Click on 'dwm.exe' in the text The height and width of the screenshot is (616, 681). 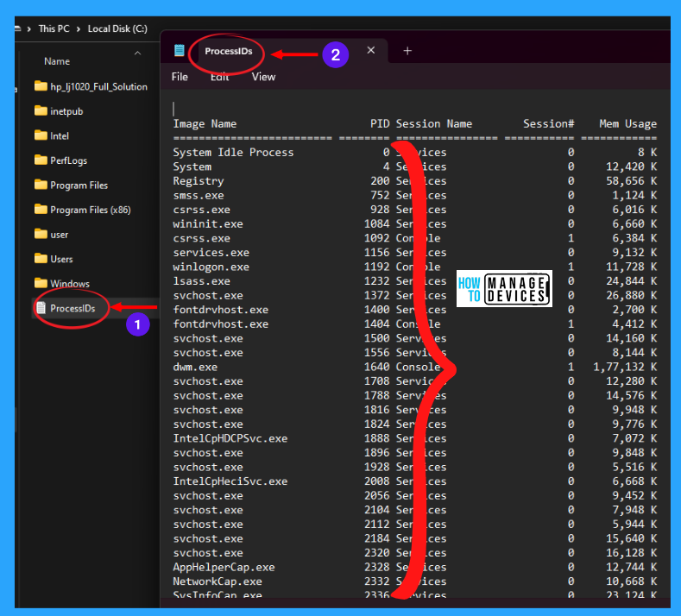coord(195,368)
